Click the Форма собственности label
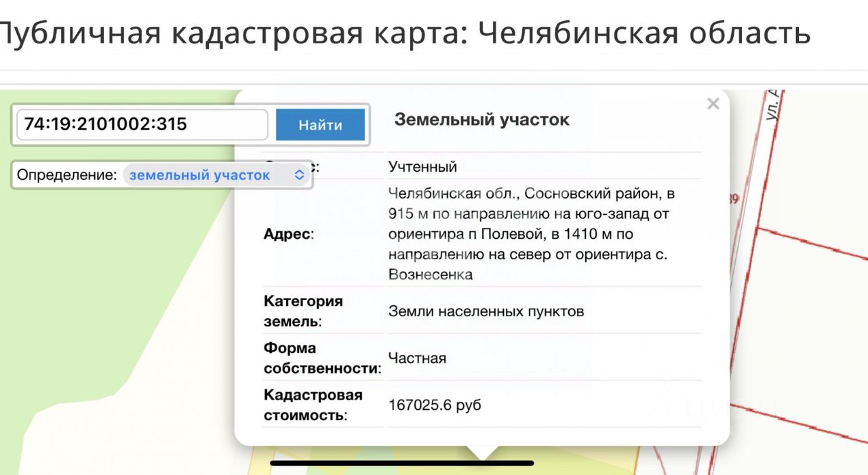The width and height of the screenshot is (868, 475). [322, 358]
